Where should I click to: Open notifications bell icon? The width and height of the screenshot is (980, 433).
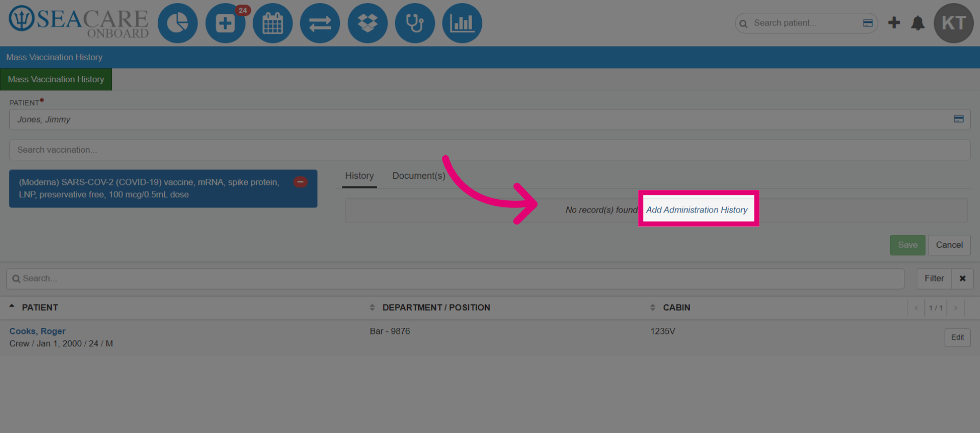point(918,23)
